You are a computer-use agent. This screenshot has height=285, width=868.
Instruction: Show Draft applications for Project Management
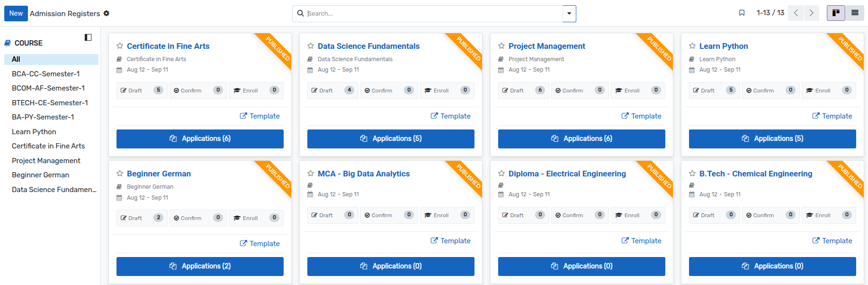click(x=524, y=90)
